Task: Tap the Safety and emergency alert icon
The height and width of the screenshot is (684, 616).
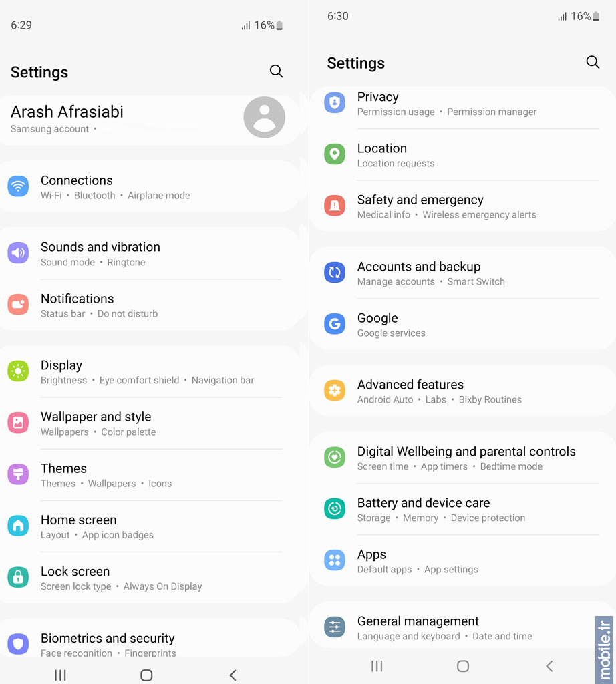Action: (x=335, y=206)
